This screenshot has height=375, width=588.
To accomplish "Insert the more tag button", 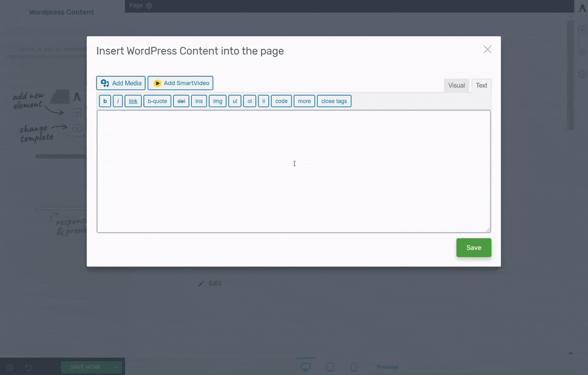I will 304,101.
